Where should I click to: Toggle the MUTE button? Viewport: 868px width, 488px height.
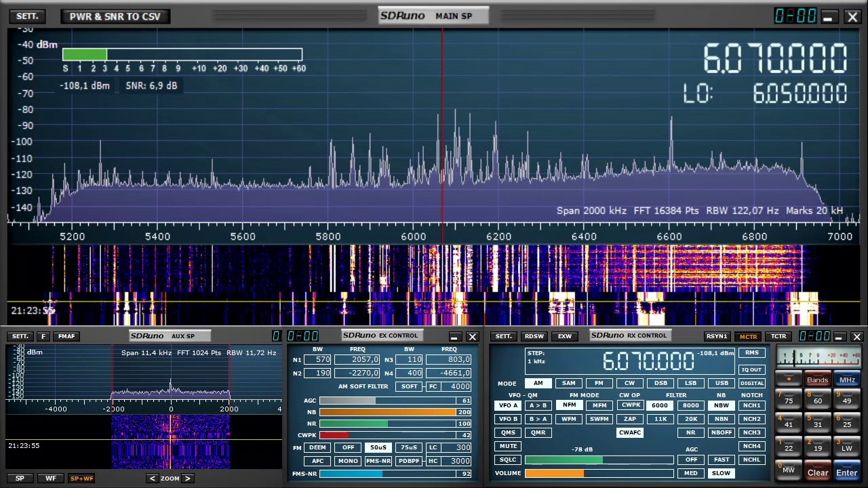point(508,446)
